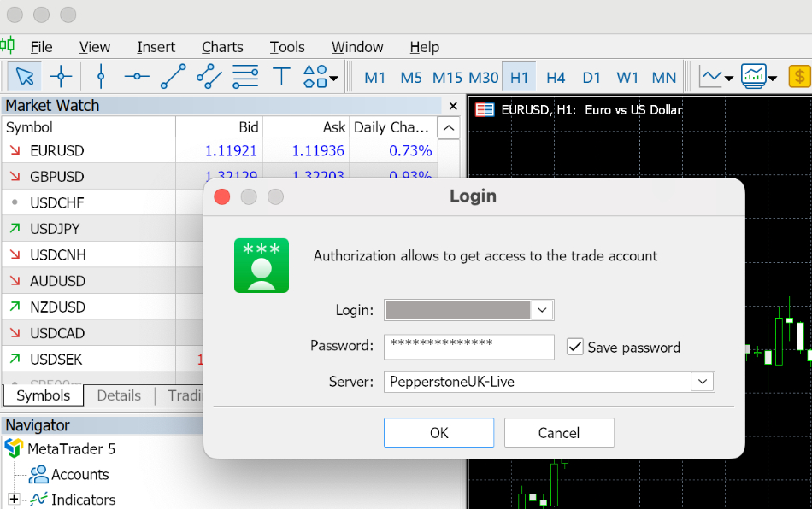Click the Symbol column header
This screenshot has width=812, height=509.
[89, 127]
